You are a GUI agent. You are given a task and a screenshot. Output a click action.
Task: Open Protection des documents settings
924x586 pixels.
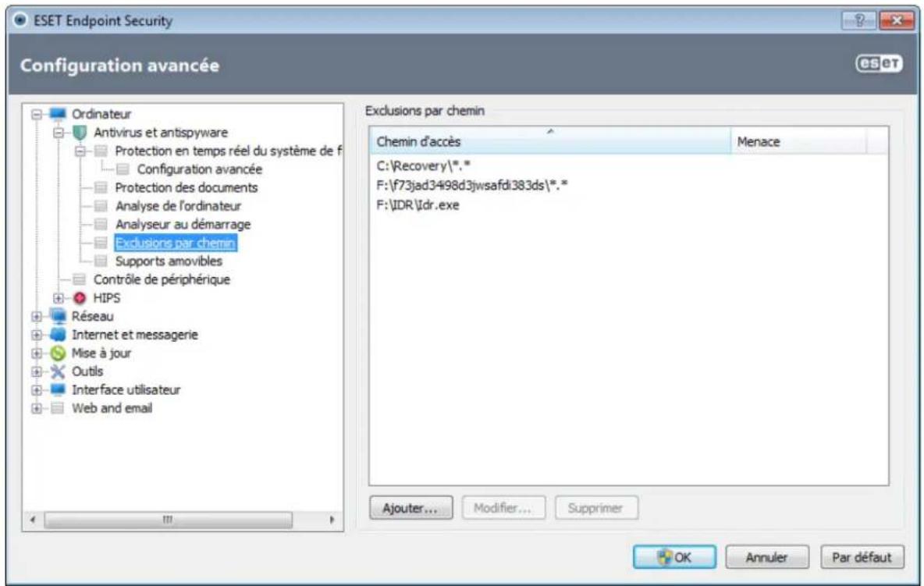pos(187,188)
